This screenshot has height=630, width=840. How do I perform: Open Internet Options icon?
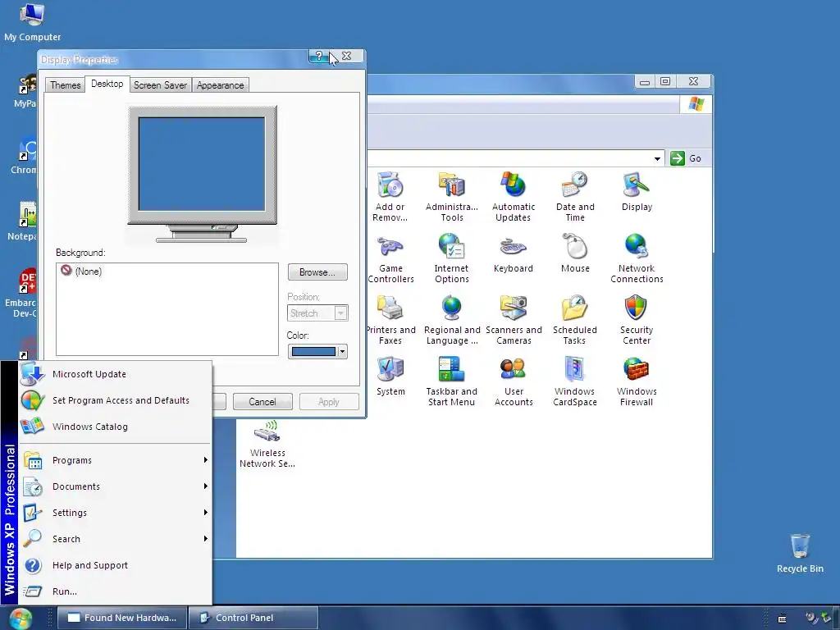click(x=452, y=258)
